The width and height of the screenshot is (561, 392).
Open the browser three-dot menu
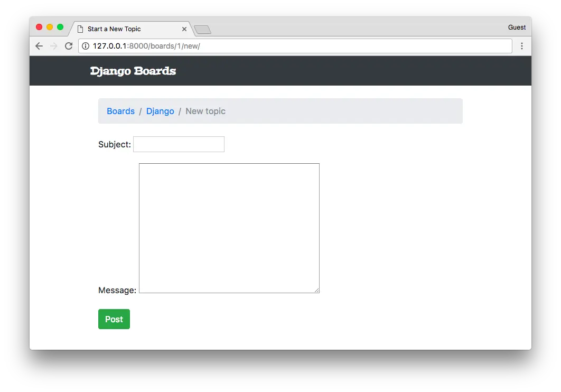click(521, 46)
